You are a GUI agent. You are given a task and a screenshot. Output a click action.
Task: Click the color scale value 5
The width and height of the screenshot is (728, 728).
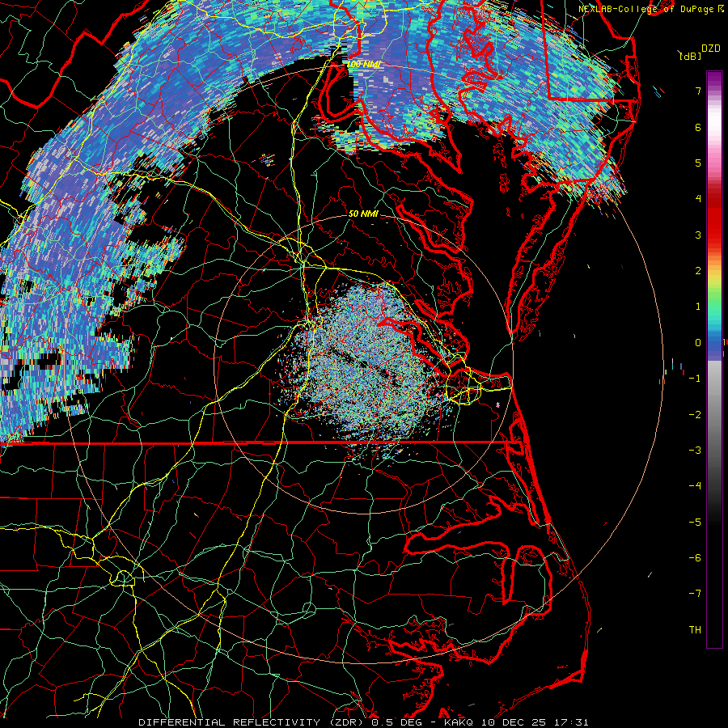[698, 163]
